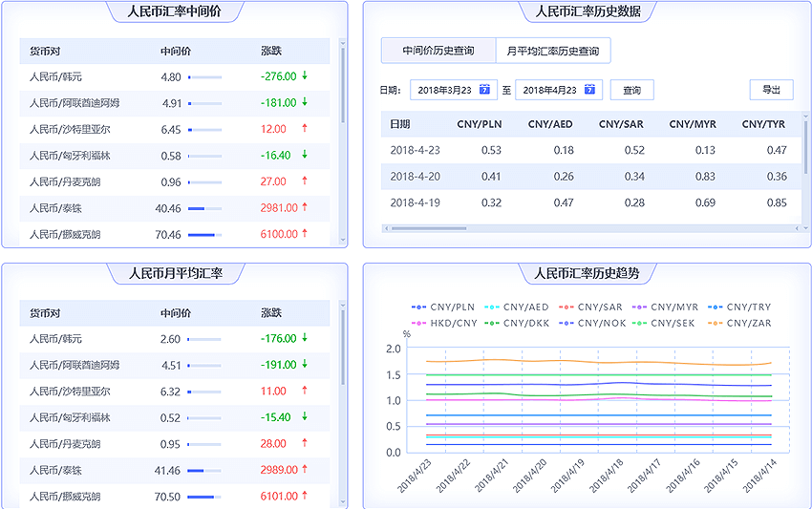Click the 2018-4-20 row in history table

[x=590, y=177]
